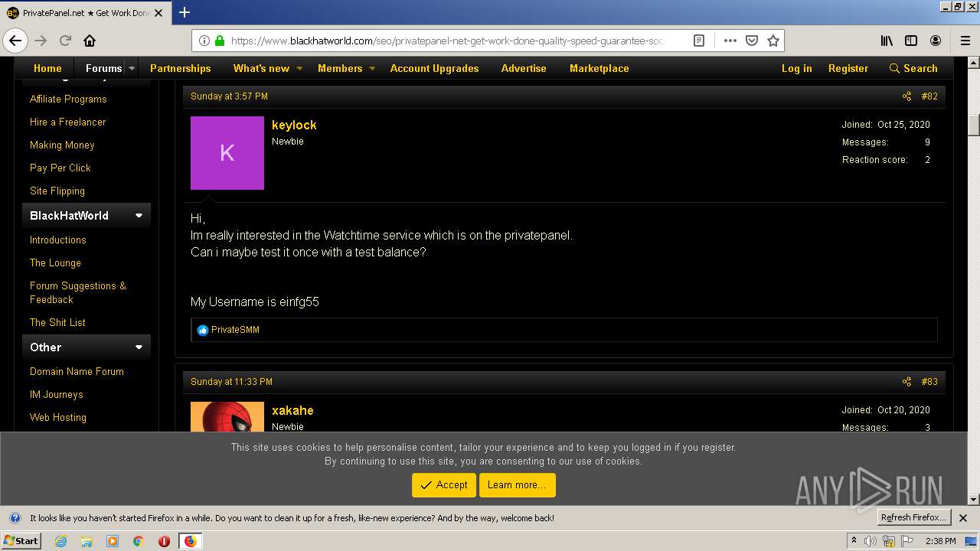Open the Pay Per Click forum link
980x551 pixels.
click(x=60, y=168)
